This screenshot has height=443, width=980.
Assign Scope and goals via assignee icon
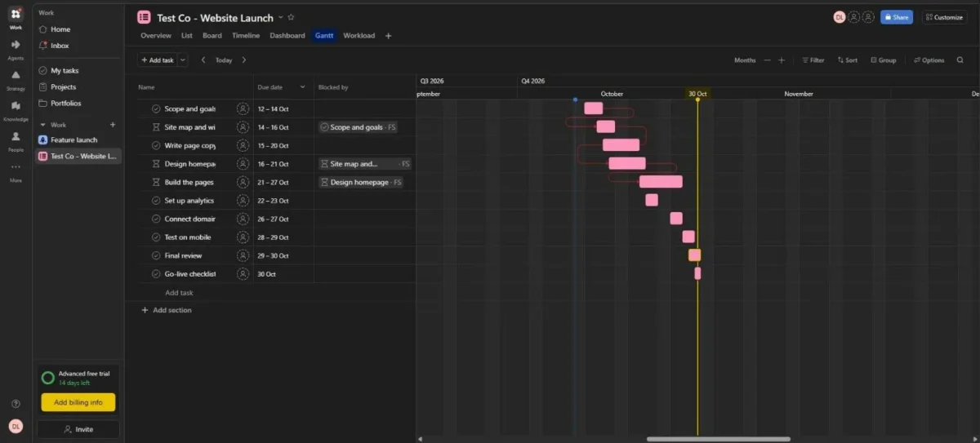click(243, 109)
